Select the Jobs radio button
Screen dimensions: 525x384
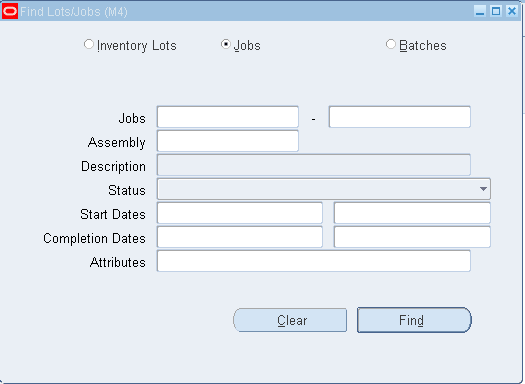pos(226,45)
